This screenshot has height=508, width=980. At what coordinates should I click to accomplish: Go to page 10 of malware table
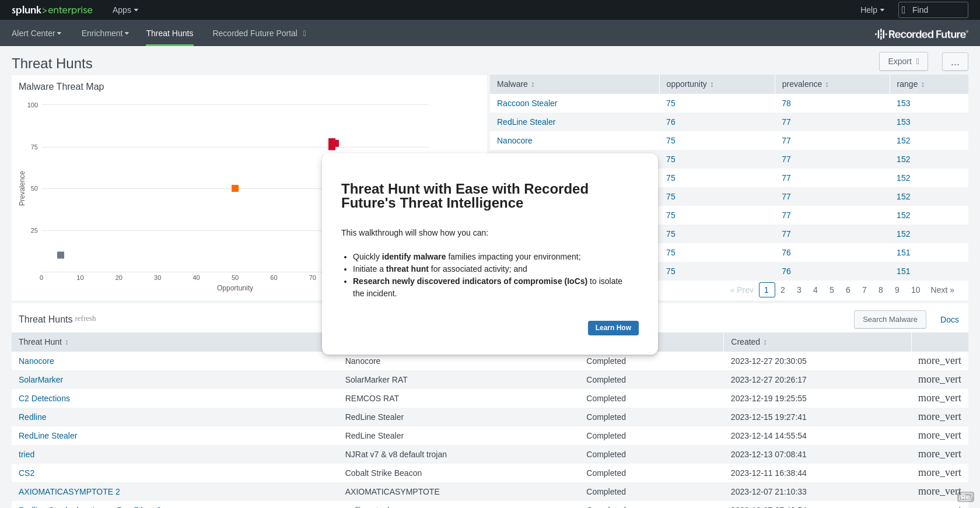coord(916,290)
